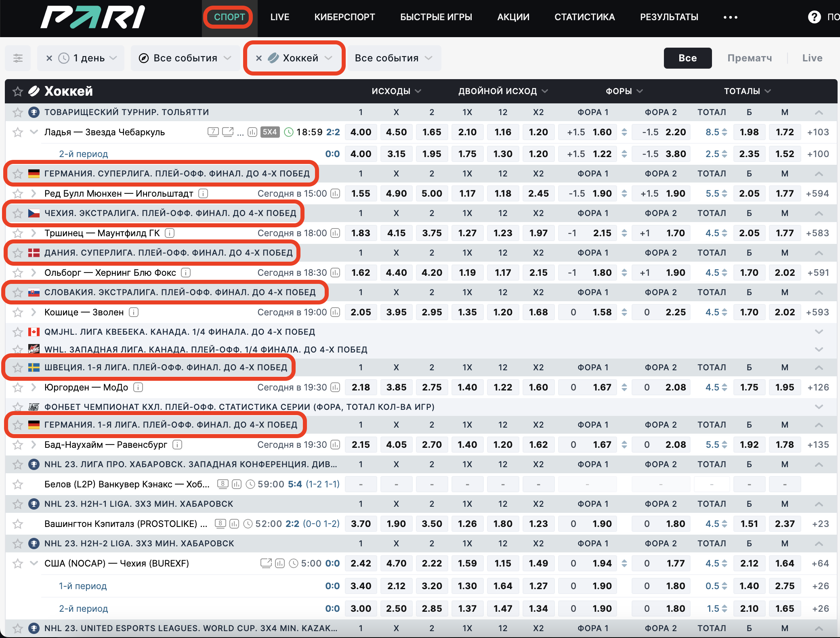
Task: Remove the 1 день time filter
Action: pos(49,58)
